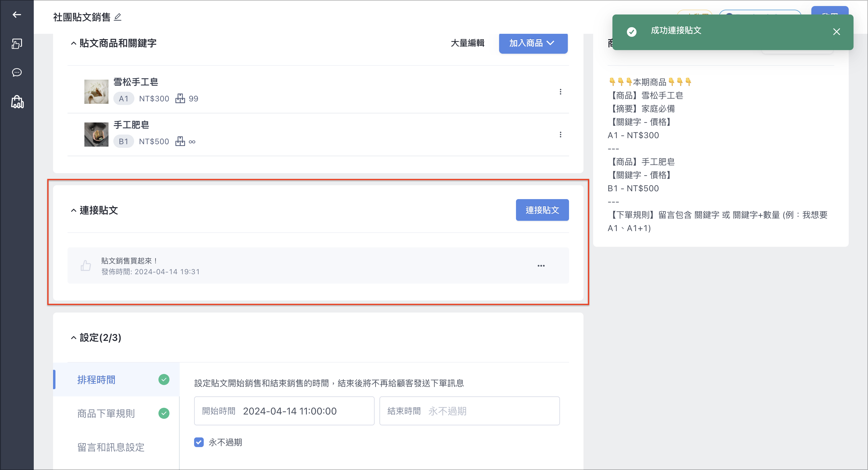Click the 手工肥皂 product thumbnail
This screenshot has height=470, width=868.
click(x=96, y=134)
